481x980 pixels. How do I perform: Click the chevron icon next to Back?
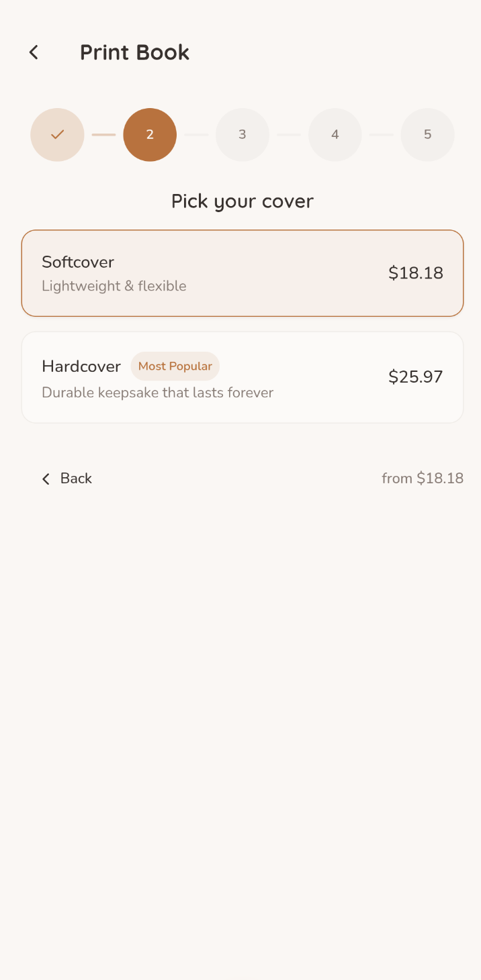pyautogui.click(x=45, y=479)
